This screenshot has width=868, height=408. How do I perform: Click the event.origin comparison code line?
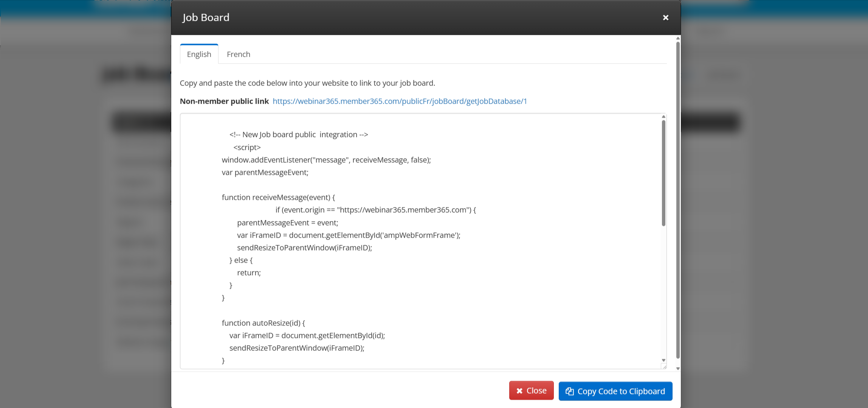[x=375, y=210]
